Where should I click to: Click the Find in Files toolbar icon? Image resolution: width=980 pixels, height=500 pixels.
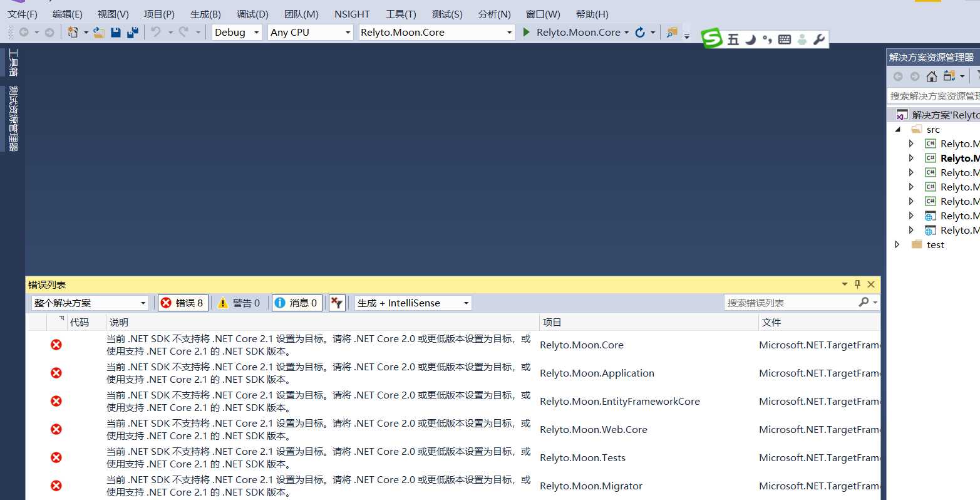click(x=672, y=33)
